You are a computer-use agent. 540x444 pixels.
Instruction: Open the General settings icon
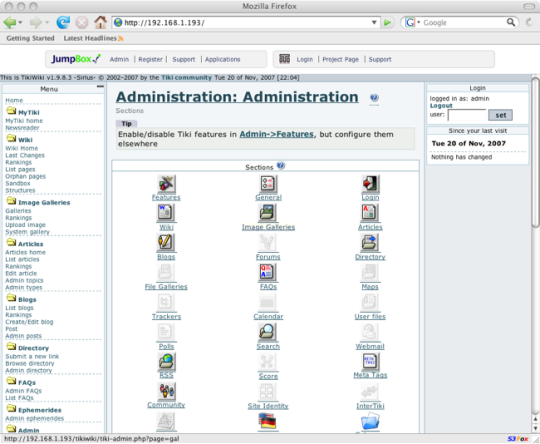268,184
